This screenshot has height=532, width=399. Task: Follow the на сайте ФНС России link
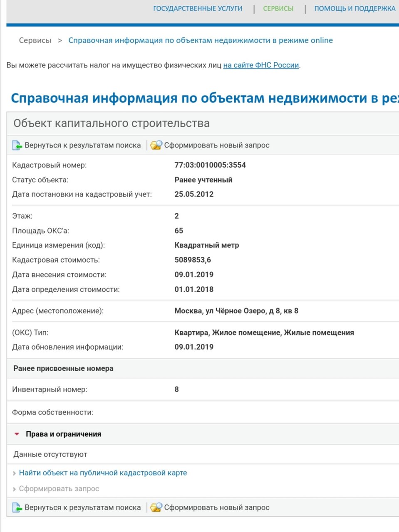[261, 65]
